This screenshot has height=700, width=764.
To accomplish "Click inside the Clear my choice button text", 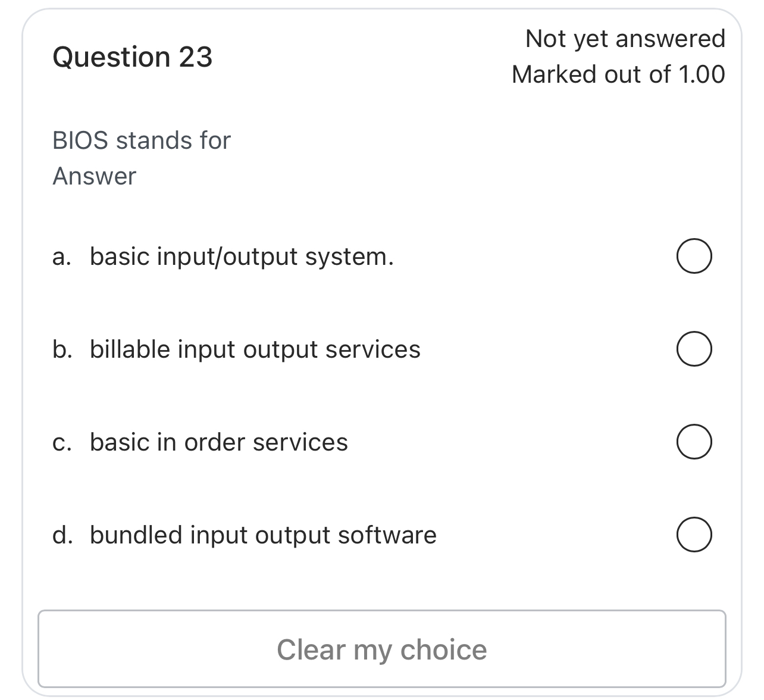I will [382, 649].
